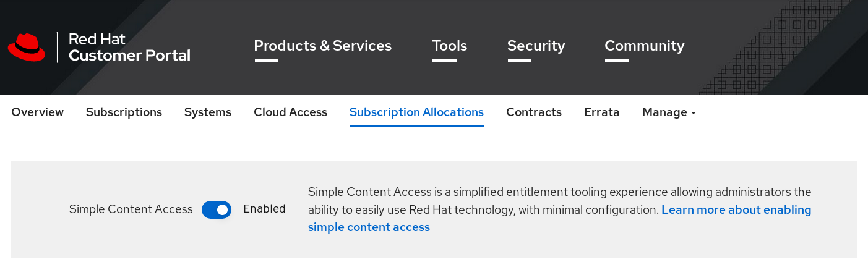
Task: Switch to the Overview tab
Action: point(37,112)
